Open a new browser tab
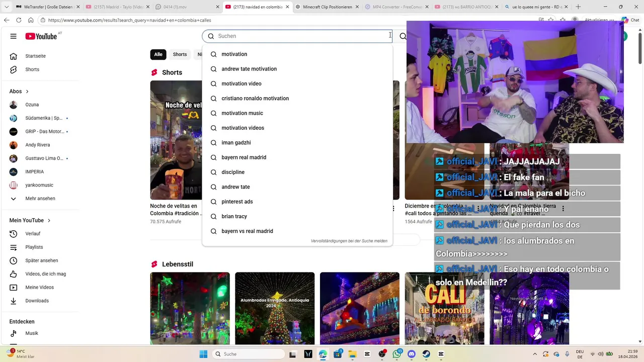644x362 pixels. click(x=578, y=7)
